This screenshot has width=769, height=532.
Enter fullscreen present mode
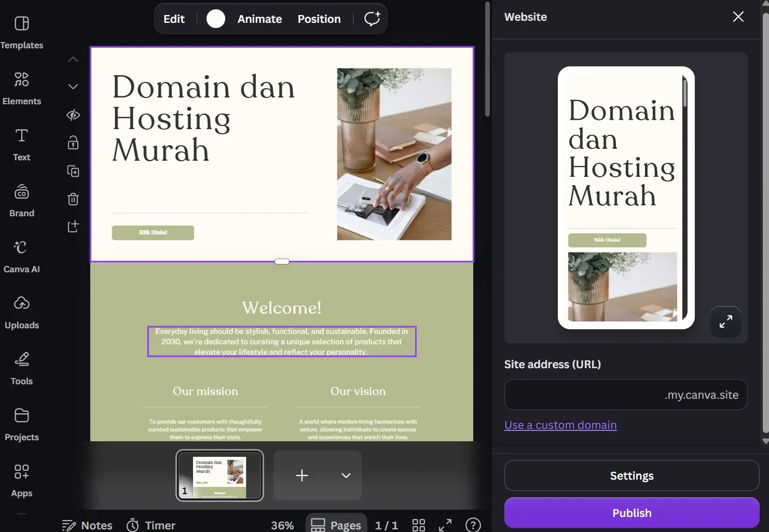tap(445, 525)
